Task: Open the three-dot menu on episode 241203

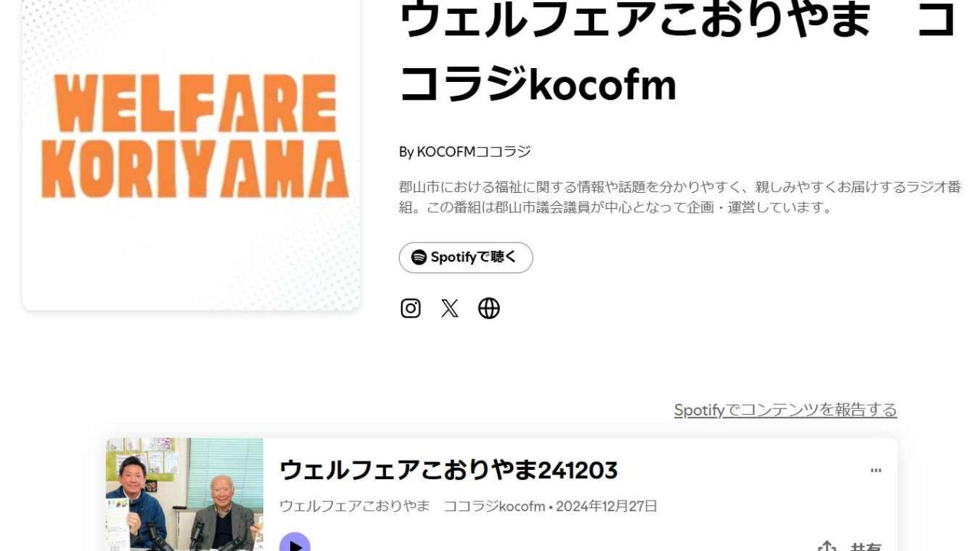Action: coord(876,471)
